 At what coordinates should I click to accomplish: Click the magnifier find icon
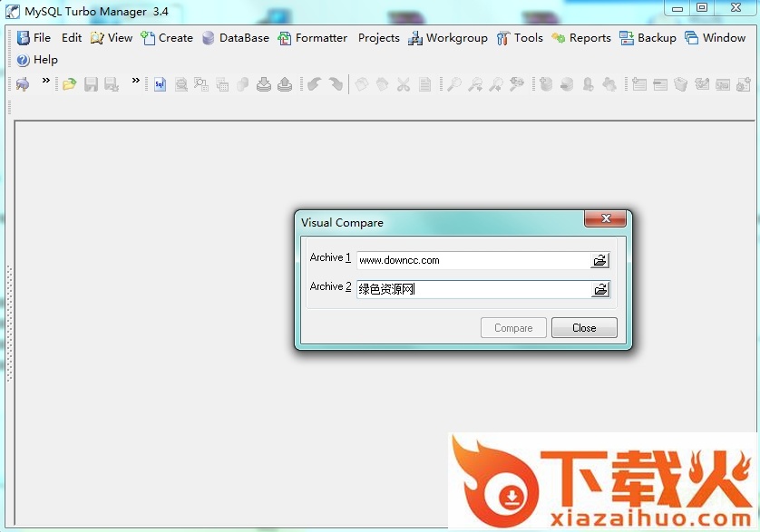(453, 84)
